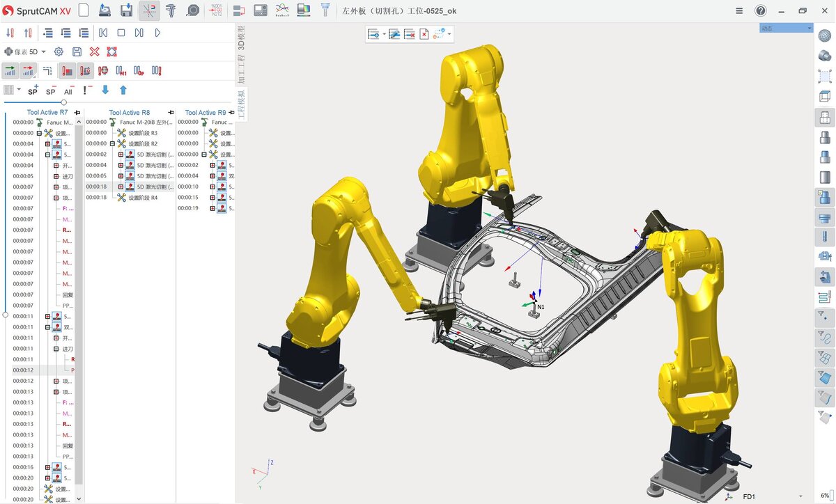
Task: Open the graph chart icon in title bar
Action: 282,10
